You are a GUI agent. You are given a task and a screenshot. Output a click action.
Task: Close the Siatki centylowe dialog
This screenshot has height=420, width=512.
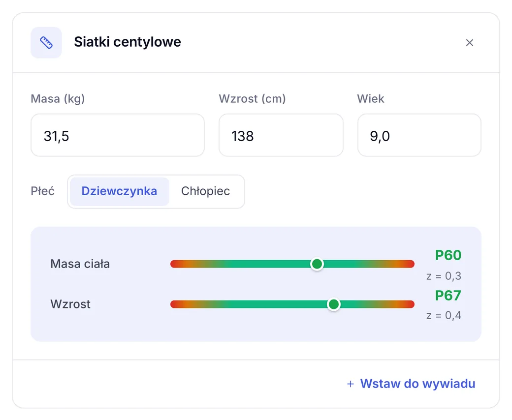tap(469, 43)
